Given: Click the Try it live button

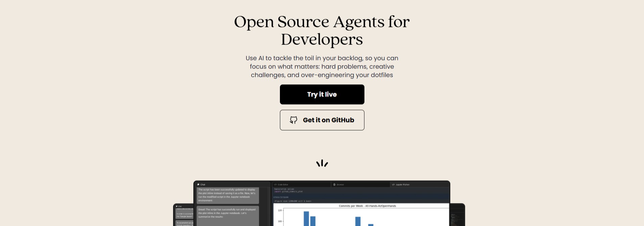Looking at the screenshot, I should coord(322,94).
